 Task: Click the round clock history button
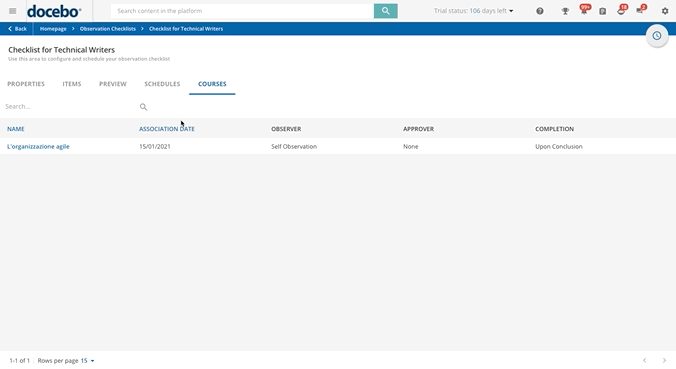[657, 36]
